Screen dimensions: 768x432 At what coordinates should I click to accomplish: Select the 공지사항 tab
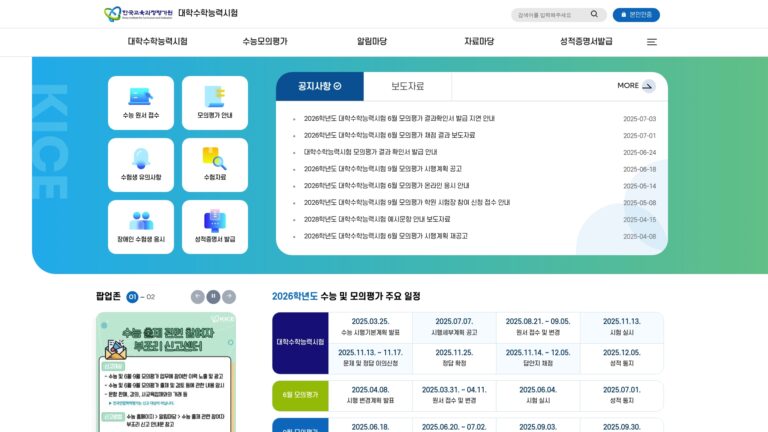point(320,86)
